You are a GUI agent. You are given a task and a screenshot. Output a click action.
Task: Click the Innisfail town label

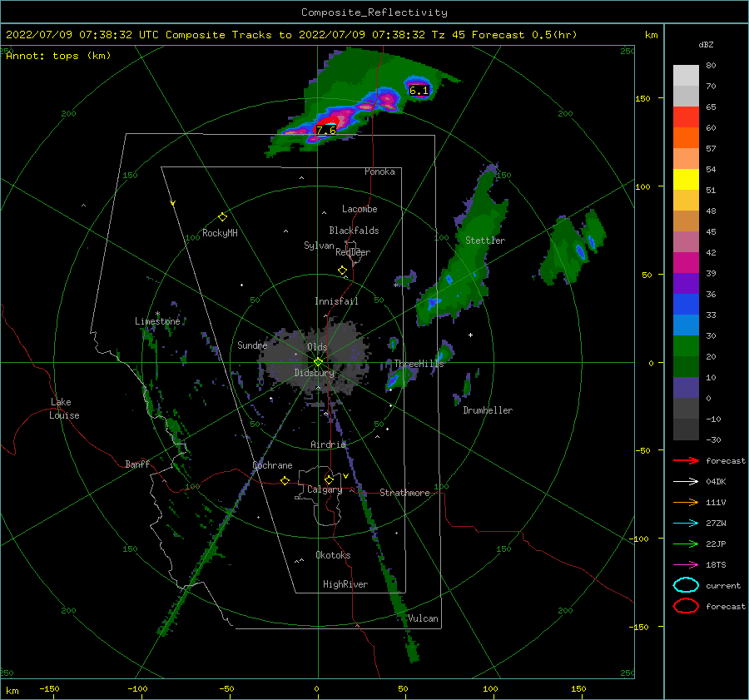pyautogui.click(x=336, y=301)
